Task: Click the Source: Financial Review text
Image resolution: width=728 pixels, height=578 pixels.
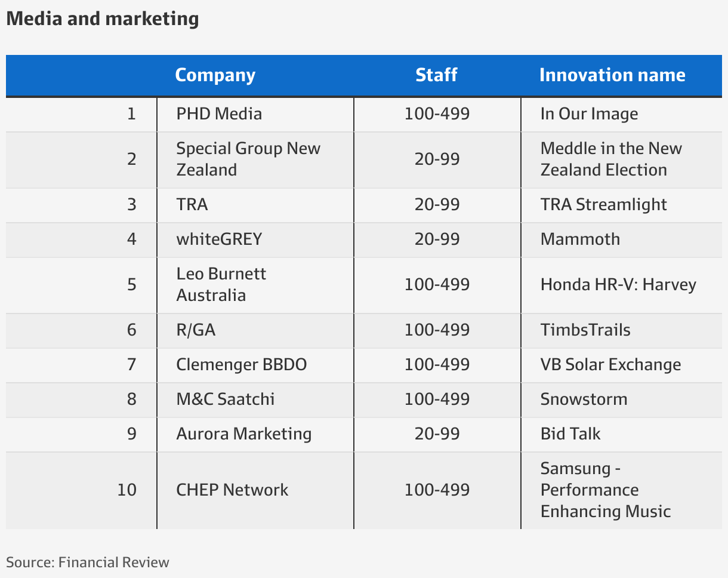Action: pos(88,562)
